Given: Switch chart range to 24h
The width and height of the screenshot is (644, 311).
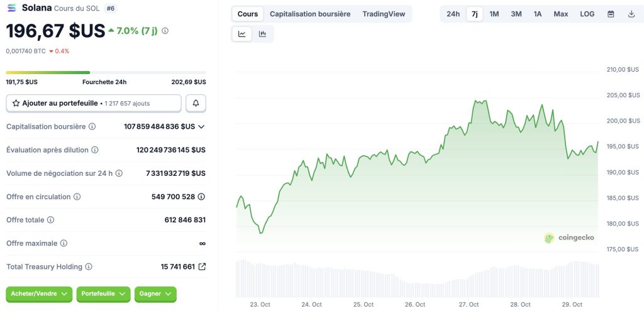Looking at the screenshot, I should (x=453, y=14).
